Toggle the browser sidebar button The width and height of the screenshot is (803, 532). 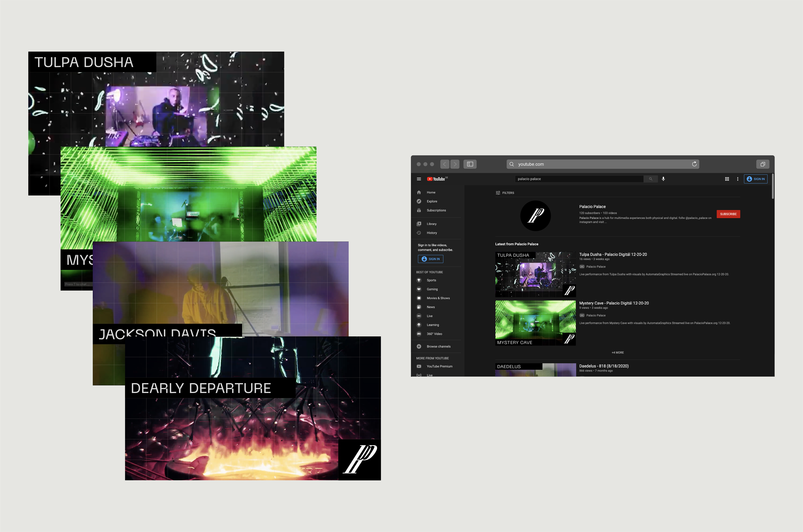tap(470, 164)
